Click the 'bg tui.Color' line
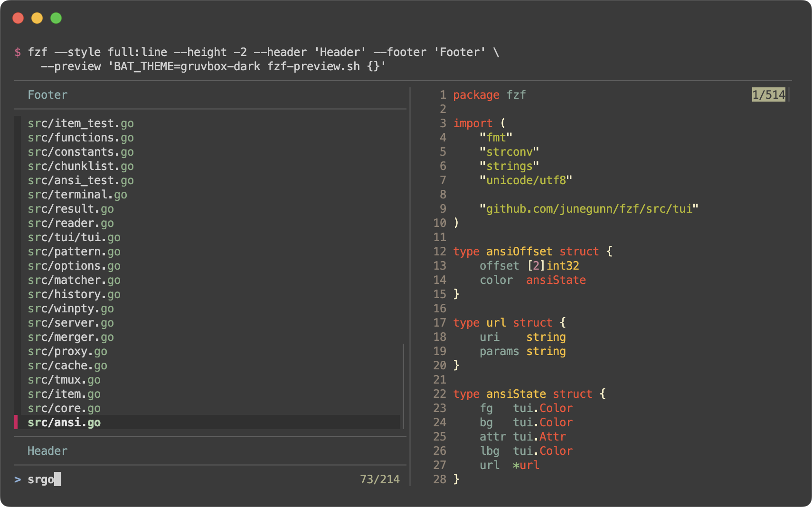The image size is (812, 507). point(526,422)
